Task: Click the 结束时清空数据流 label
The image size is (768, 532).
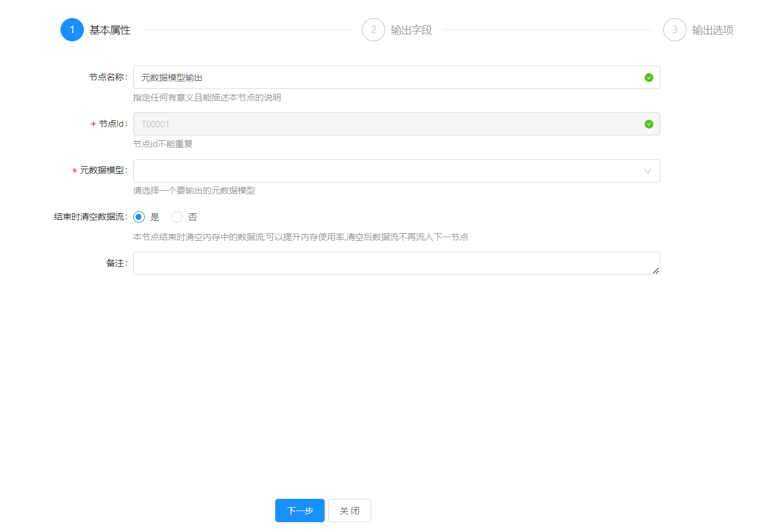Action: pos(90,217)
